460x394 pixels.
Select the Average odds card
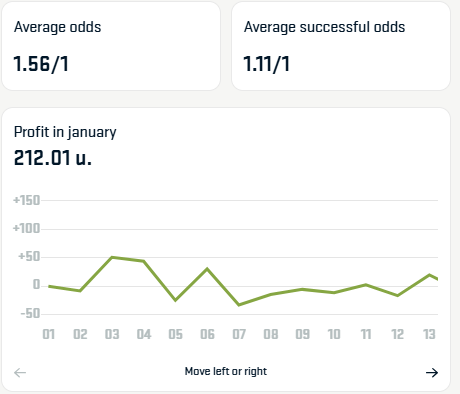111,46
